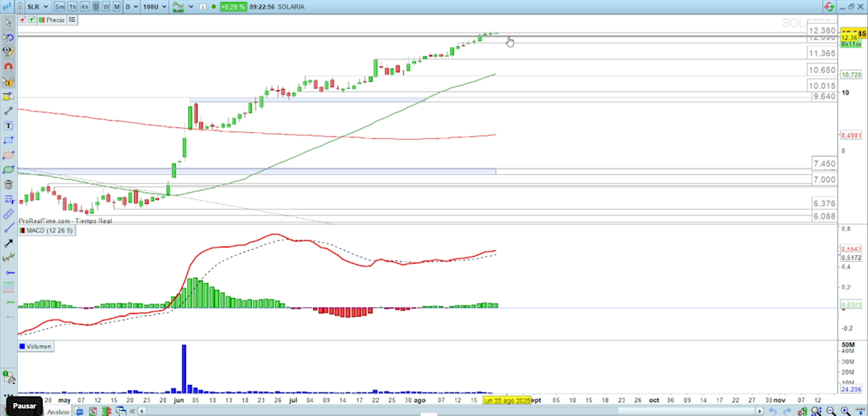Viewport: 868px width, 416px height.
Task: Click the trash delete-objects icon
Action: tap(8, 184)
